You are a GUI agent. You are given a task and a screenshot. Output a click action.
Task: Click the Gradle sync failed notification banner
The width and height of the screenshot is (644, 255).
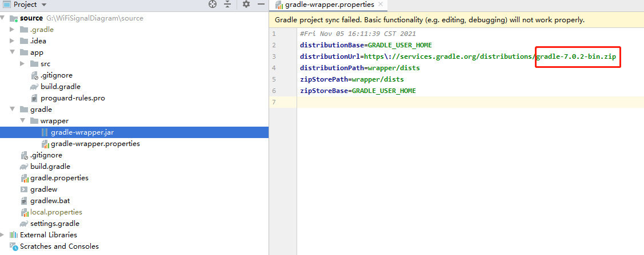457,19
